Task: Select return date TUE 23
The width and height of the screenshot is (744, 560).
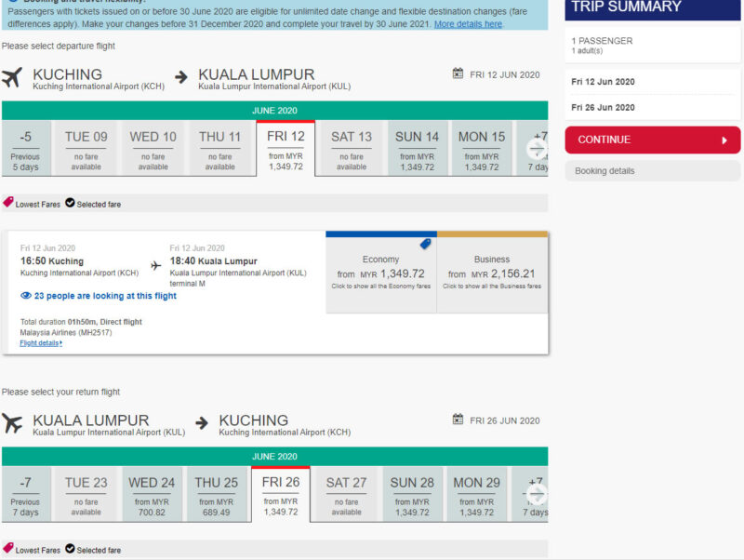Action: 86,494
